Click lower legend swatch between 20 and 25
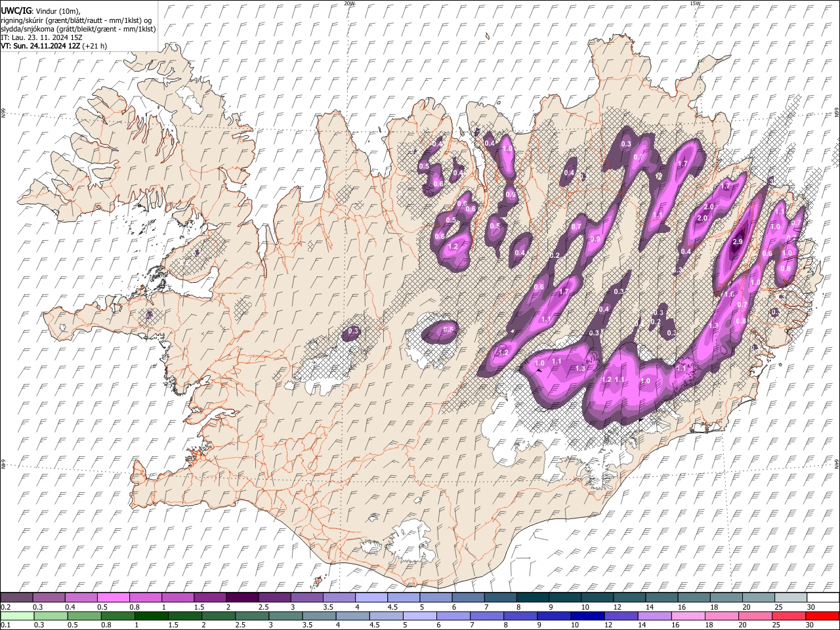Screen dimensions: 840x630 (x=755, y=616)
